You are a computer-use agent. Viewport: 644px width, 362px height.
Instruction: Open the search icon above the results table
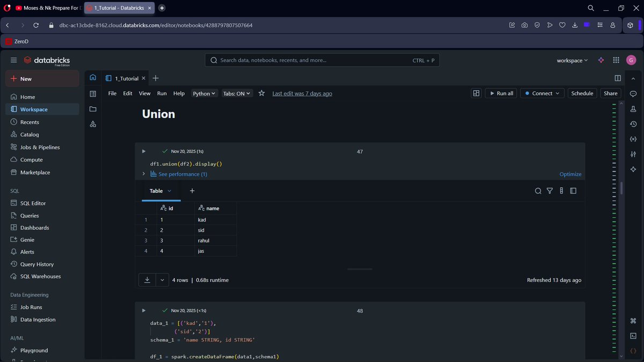coord(538,190)
